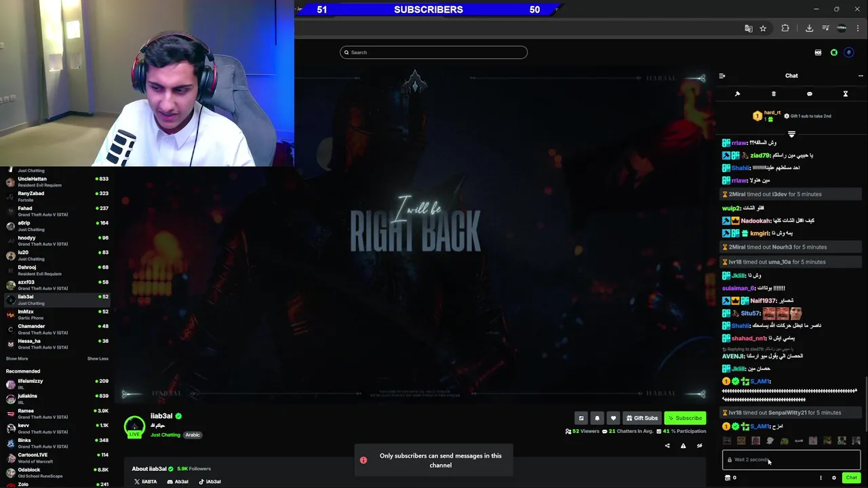Open Binks recommended channel
The height and width of the screenshot is (488, 868).
pos(57,443)
